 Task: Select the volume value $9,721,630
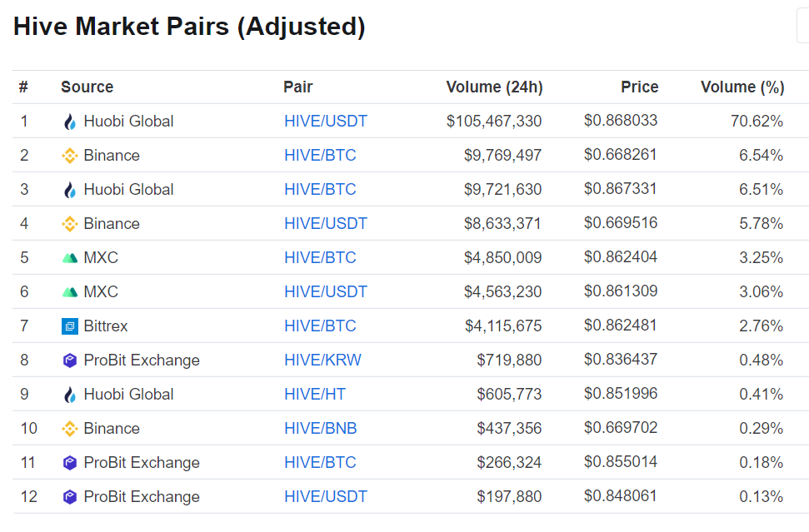point(502,189)
